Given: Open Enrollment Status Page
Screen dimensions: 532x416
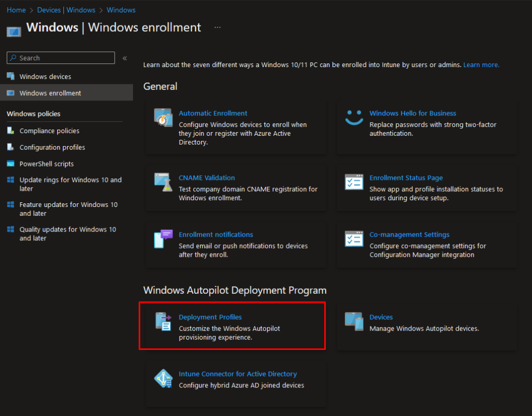Looking at the screenshot, I should tap(406, 178).
